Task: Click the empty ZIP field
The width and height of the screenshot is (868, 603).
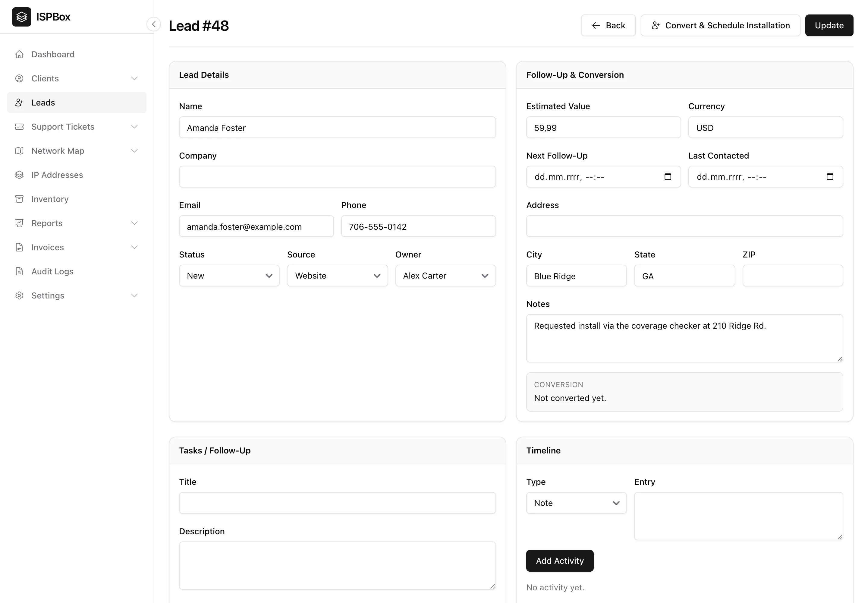Action: pos(793,276)
